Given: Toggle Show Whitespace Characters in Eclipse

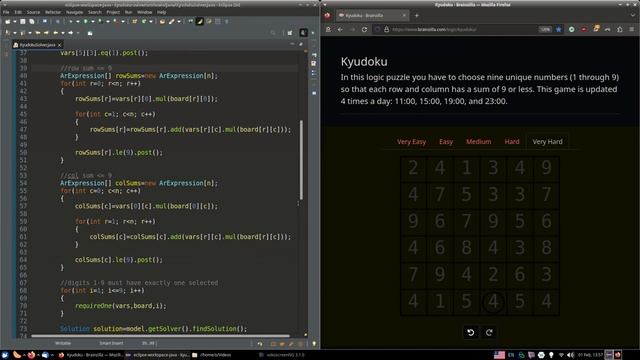Looking at the screenshot, I should tap(227, 21).
